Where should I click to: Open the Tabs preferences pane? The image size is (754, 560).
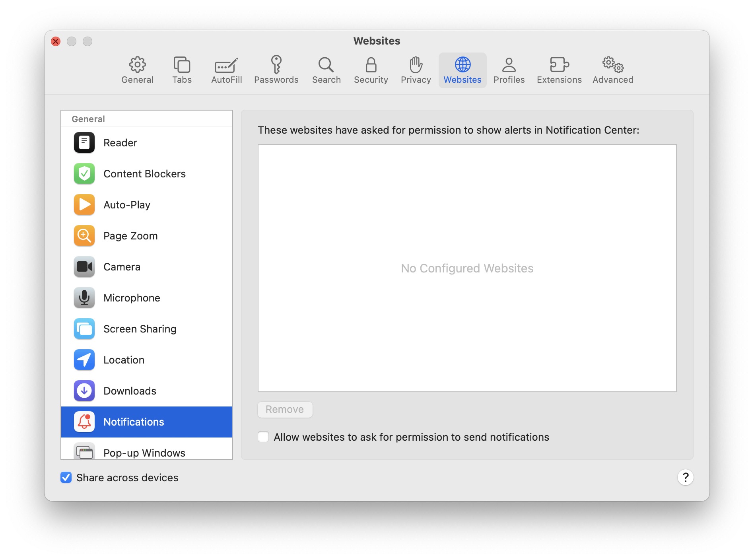point(182,70)
